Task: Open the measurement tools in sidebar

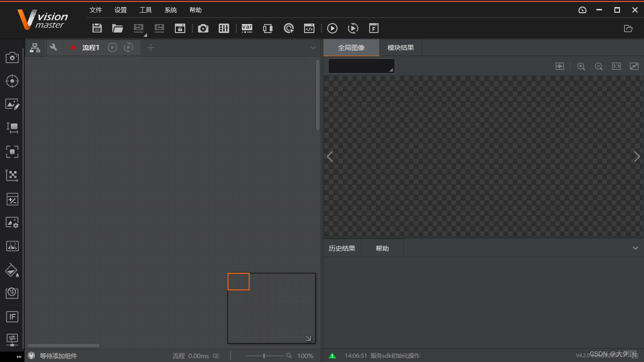Action: (12, 128)
